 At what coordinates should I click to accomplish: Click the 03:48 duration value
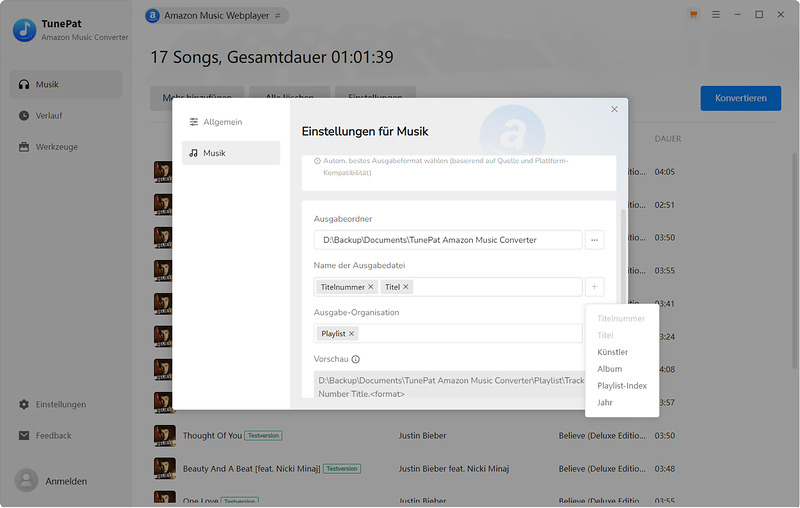665,469
